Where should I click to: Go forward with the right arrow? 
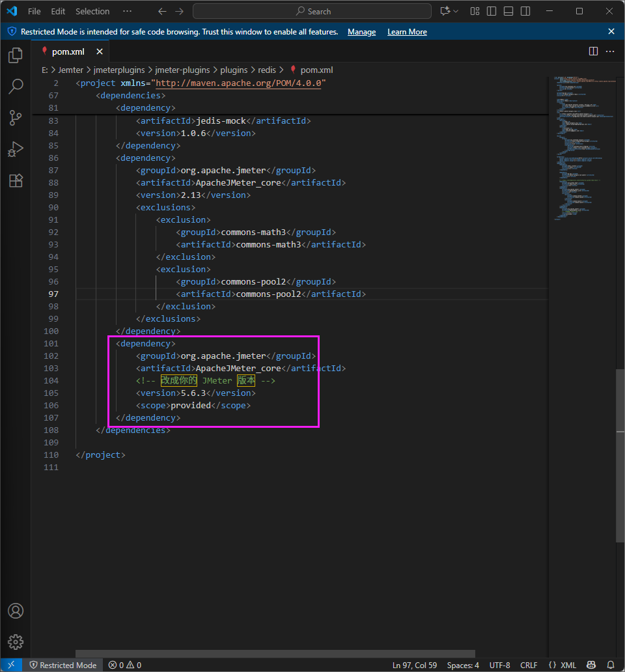[x=180, y=12]
